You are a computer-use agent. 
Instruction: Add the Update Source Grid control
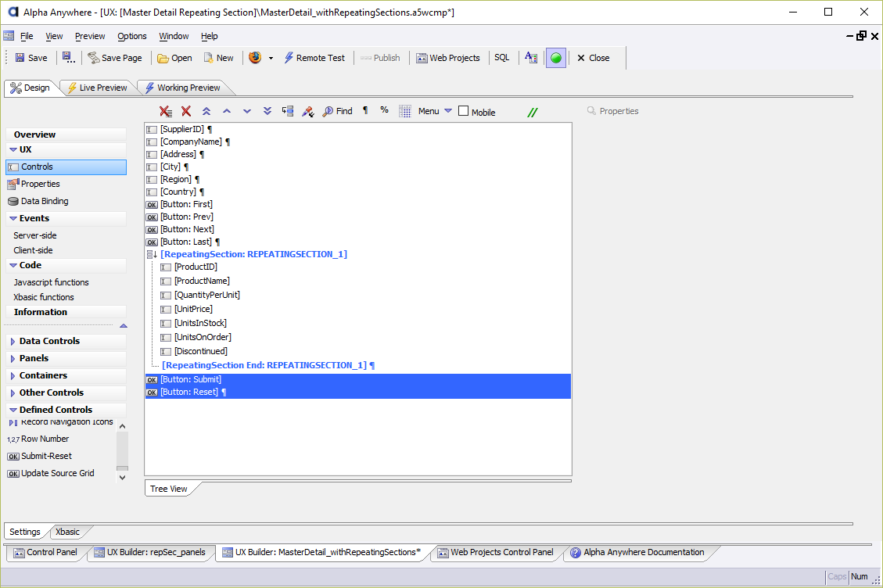point(51,474)
